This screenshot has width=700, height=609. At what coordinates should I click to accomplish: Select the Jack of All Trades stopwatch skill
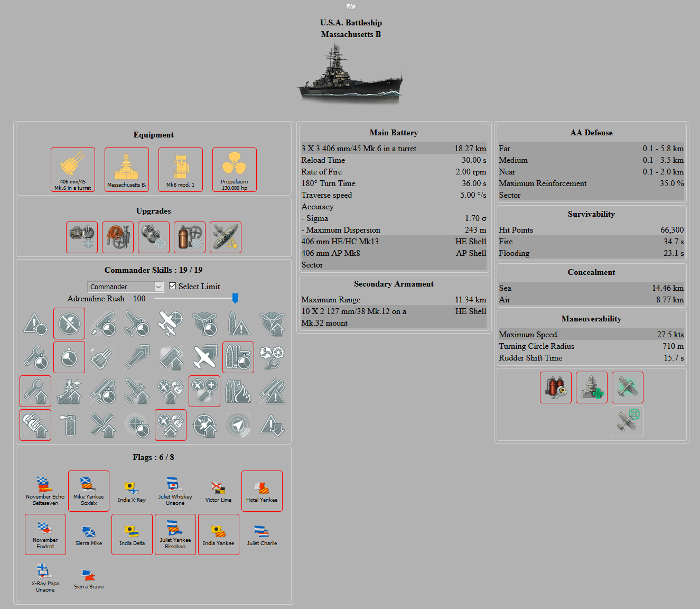point(69,357)
